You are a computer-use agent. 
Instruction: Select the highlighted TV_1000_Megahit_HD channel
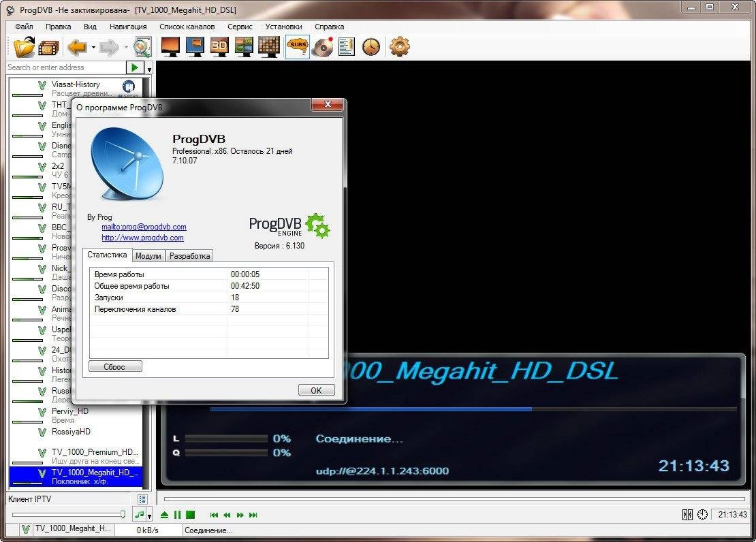click(x=76, y=477)
